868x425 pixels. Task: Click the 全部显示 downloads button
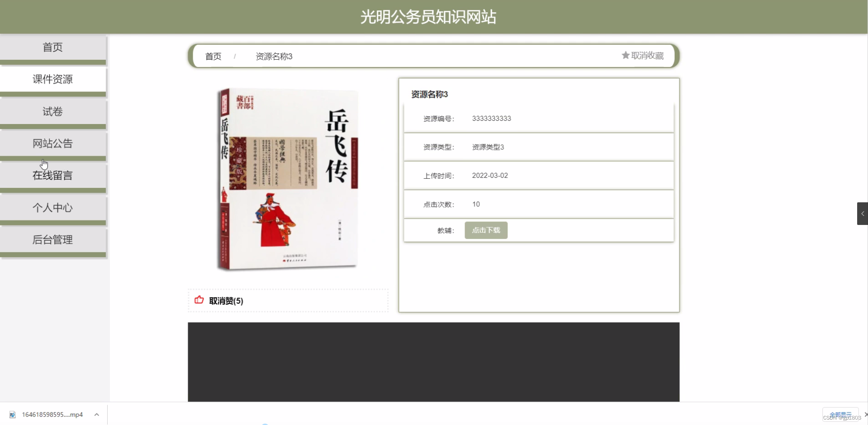[840, 415]
